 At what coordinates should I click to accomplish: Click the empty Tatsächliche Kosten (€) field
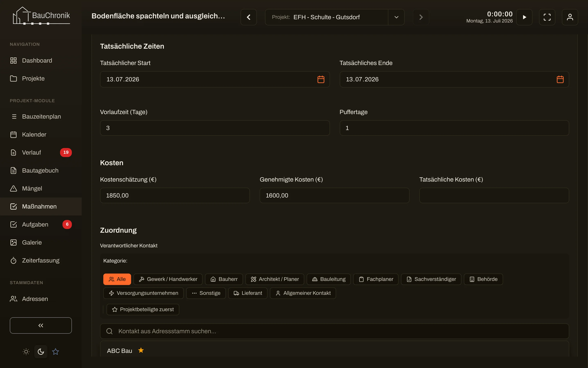point(494,195)
